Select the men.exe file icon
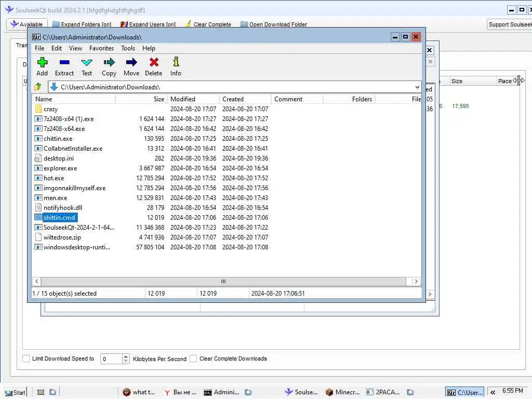The width and height of the screenshot is (532, 399). 38,197
